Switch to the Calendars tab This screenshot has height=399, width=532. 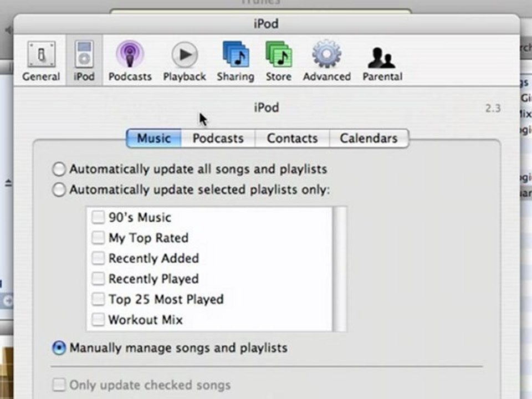[x=369, y=139]
